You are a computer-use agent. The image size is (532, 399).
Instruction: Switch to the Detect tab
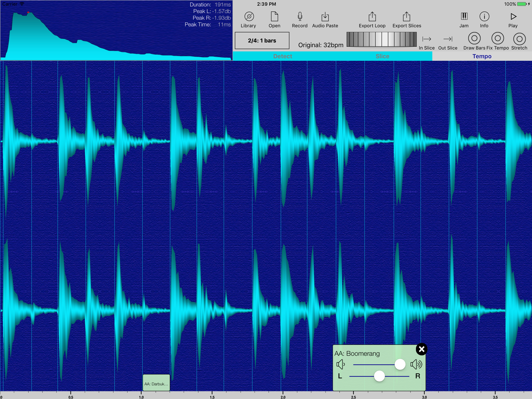pyautogui.click(x=283, y=56)
